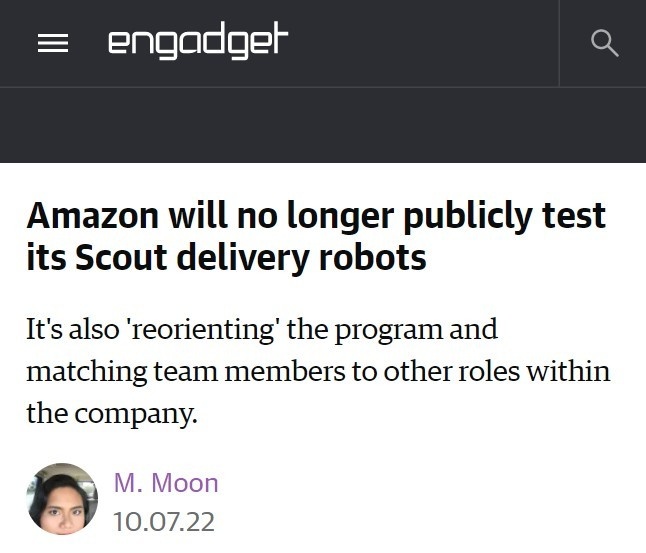Screen dimensions: 646x553
Task: Click 'its Scout delivery robots' headline line
Action: [226, 257]
